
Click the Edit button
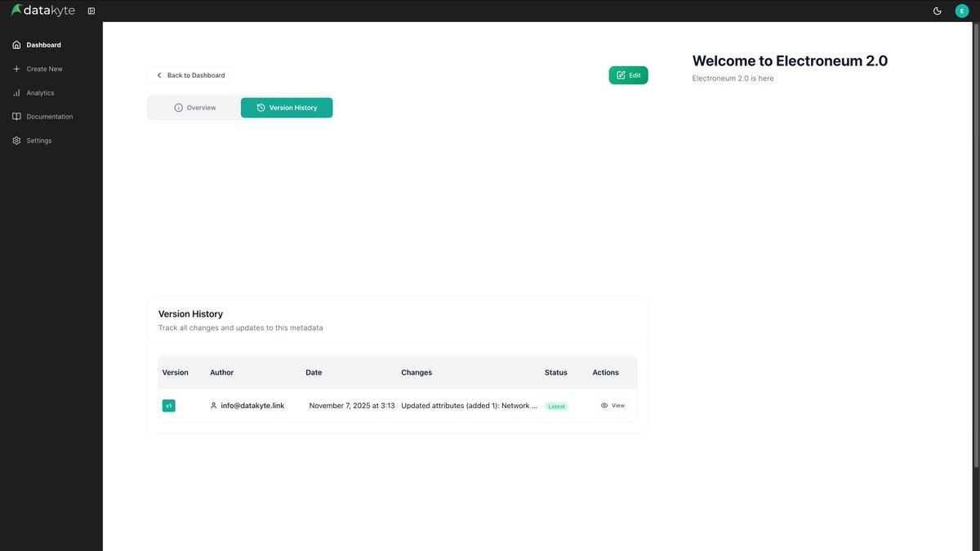(x=628, y=75)
